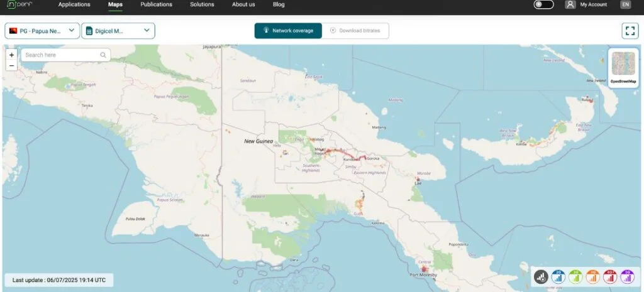Open the Maps menu item

coord(116,4)
